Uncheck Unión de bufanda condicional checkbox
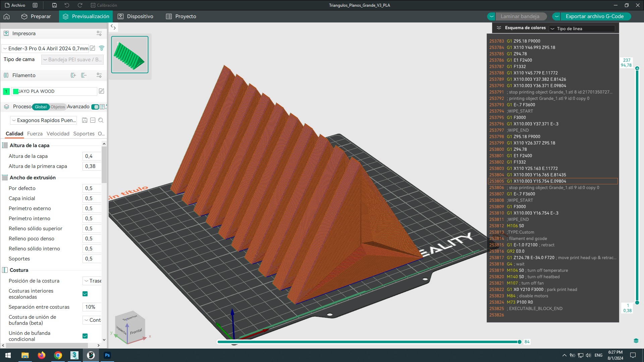The image size is (644, 362). pos(85,336)
